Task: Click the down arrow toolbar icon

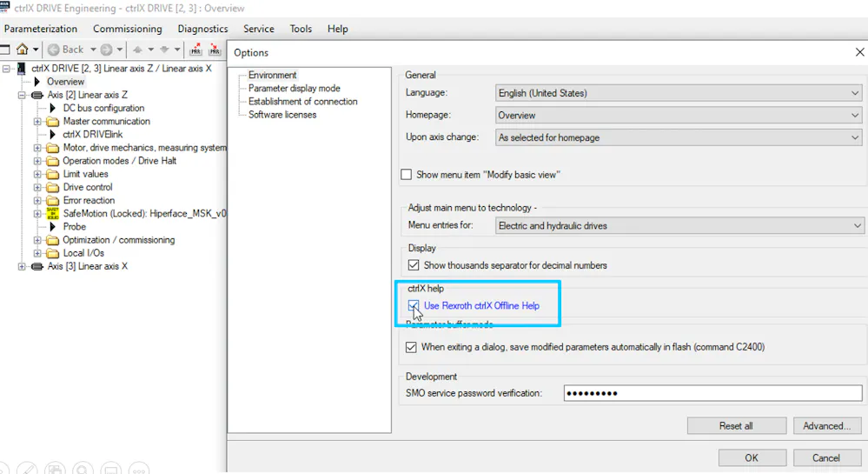Action: coord(164,50)
